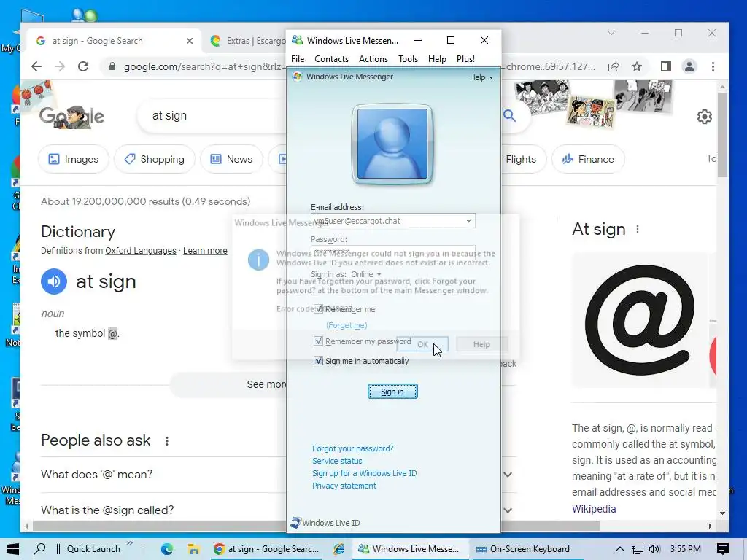Open the Tools menu in Messenger
Screen dimensions: 747x560
(408, 59)
